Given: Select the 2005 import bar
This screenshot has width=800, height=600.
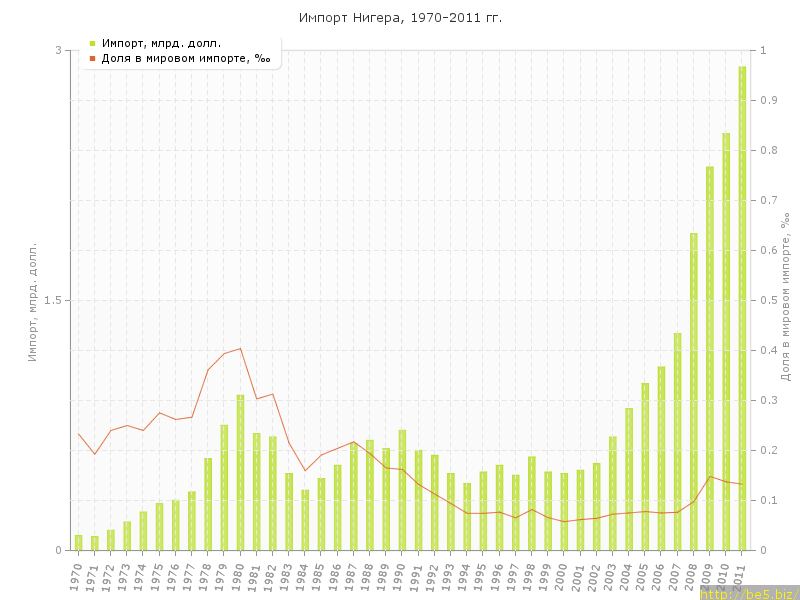Looking at the screenshot, I should click(645, 467).
